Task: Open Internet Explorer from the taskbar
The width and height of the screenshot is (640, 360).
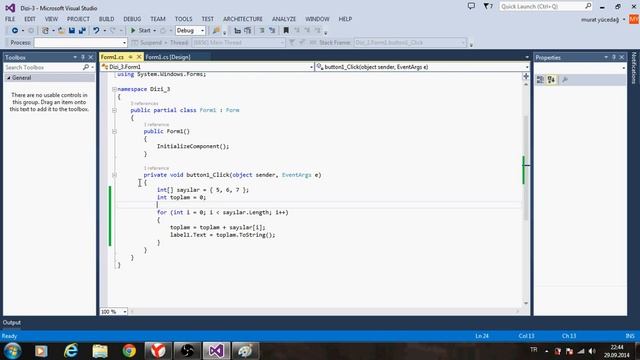Action: point(71,351)
